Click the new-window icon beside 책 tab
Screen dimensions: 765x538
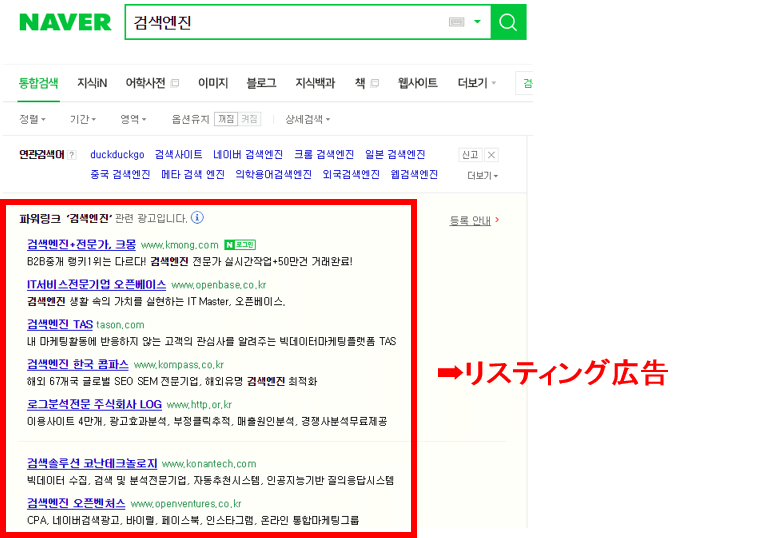[374, 83]
